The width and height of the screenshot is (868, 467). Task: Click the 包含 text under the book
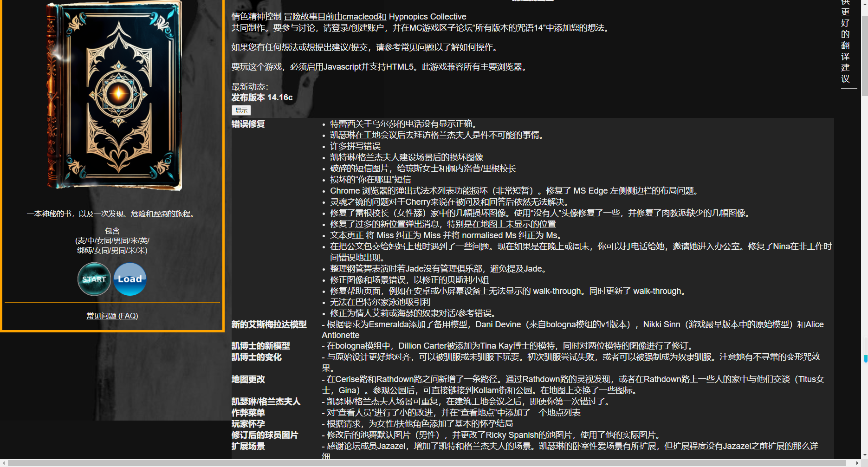coord(112,231)
